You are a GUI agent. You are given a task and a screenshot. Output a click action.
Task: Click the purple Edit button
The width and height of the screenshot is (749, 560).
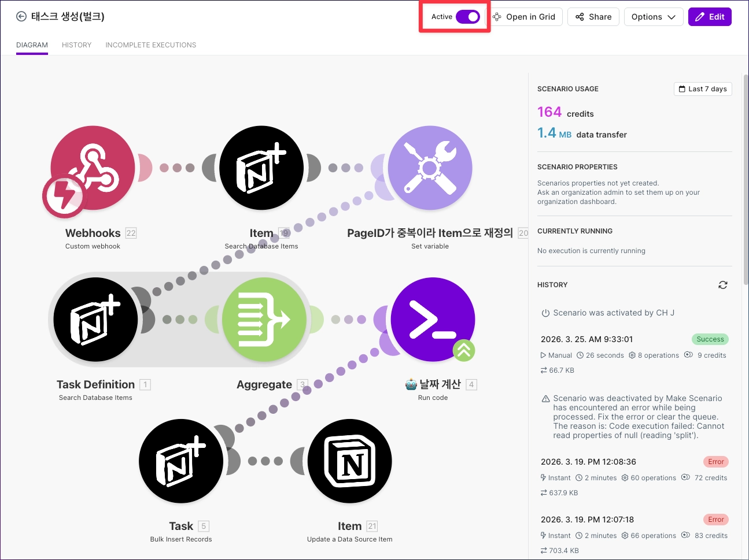click(x=710, y=17)
